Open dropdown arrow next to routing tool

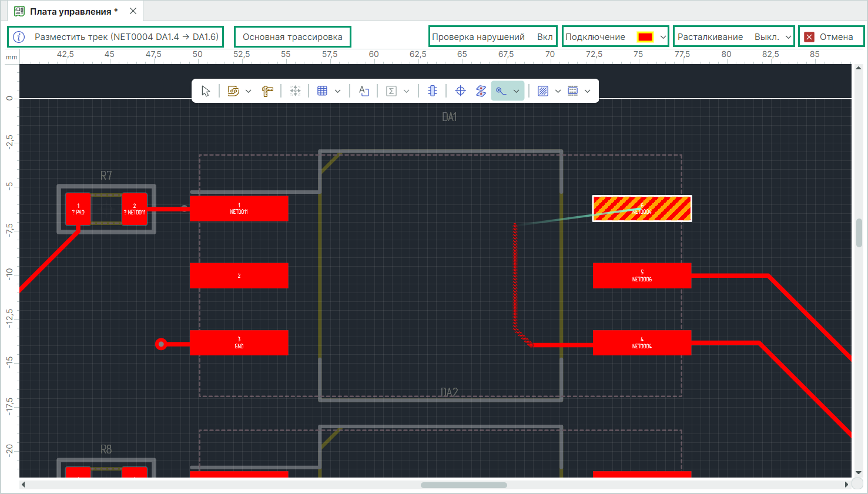coord(516,91)
